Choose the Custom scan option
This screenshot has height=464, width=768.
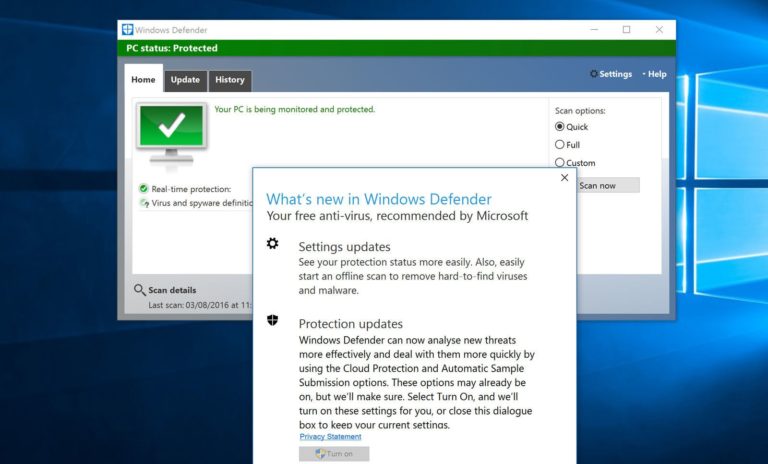click(x=560, y=162)
